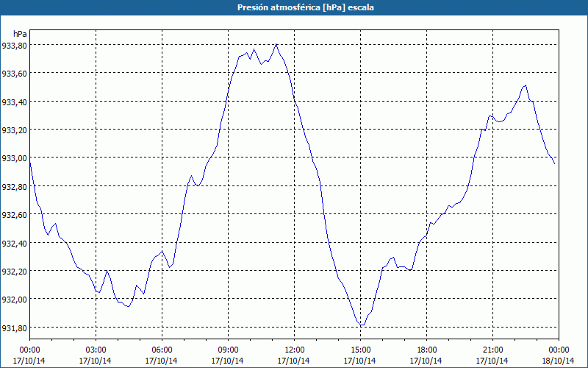Click the 09:00 time axis label

[x=228, y=350]
